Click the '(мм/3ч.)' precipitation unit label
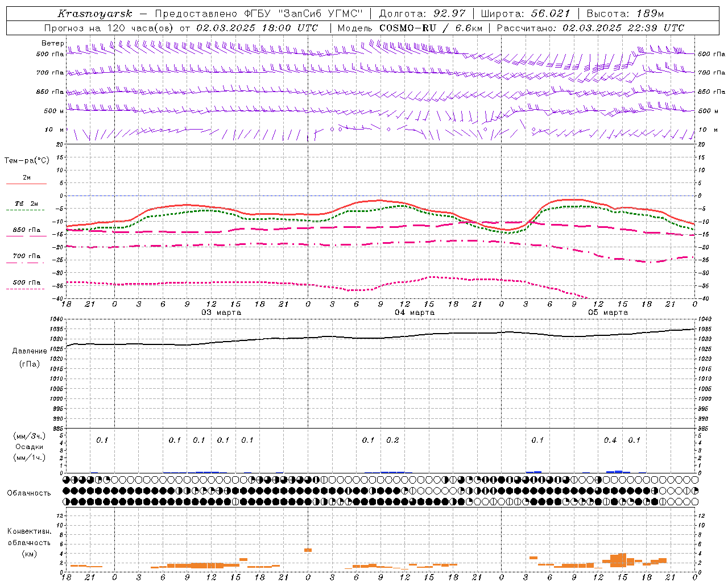 pos(30,436)
